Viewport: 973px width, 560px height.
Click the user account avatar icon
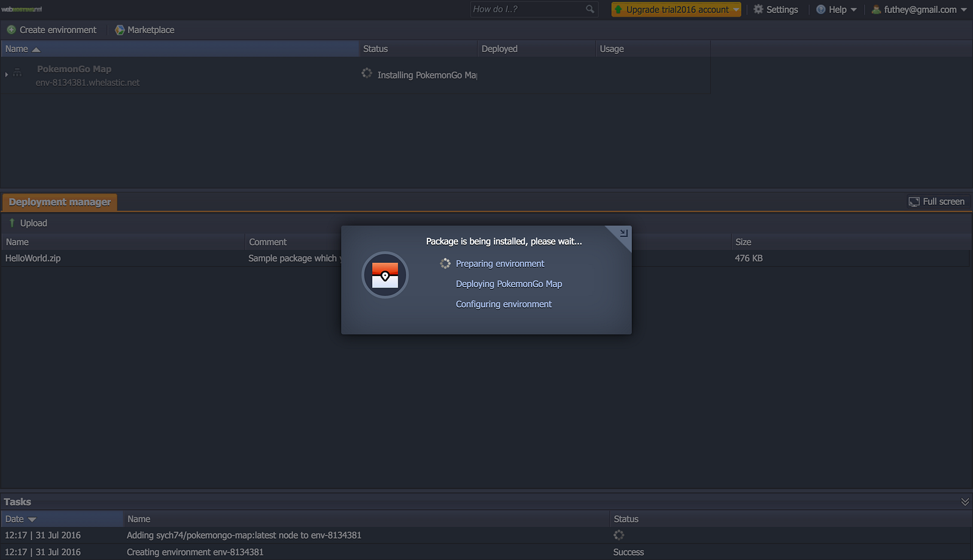876,9
